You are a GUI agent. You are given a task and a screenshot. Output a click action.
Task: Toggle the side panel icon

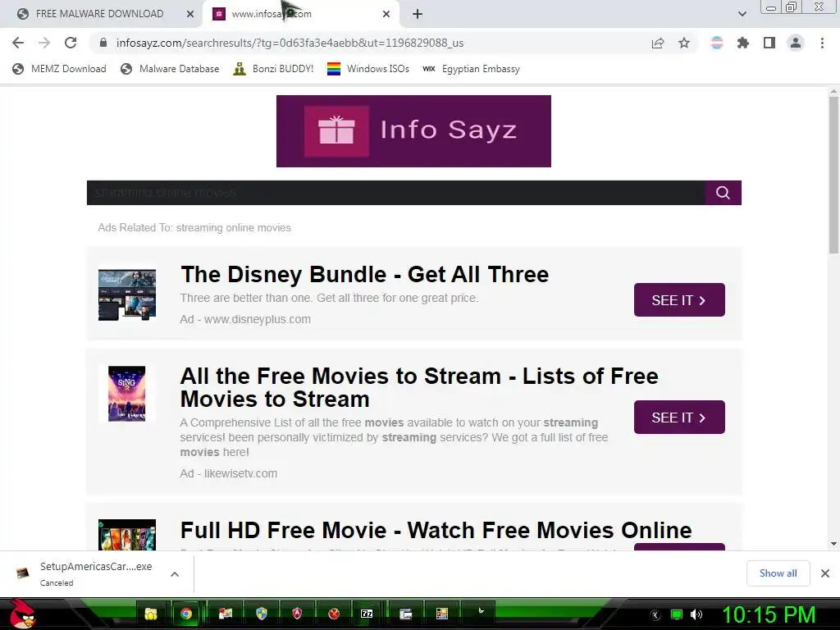point(769,43)
